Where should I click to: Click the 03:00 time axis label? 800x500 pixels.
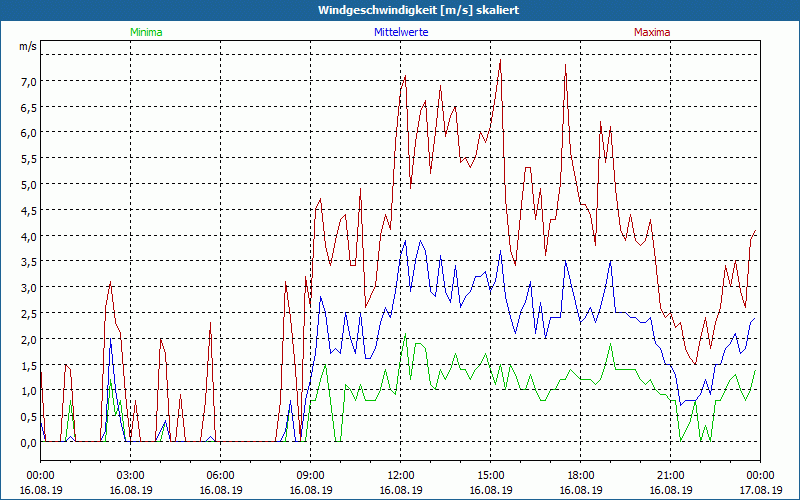(131, 476)
